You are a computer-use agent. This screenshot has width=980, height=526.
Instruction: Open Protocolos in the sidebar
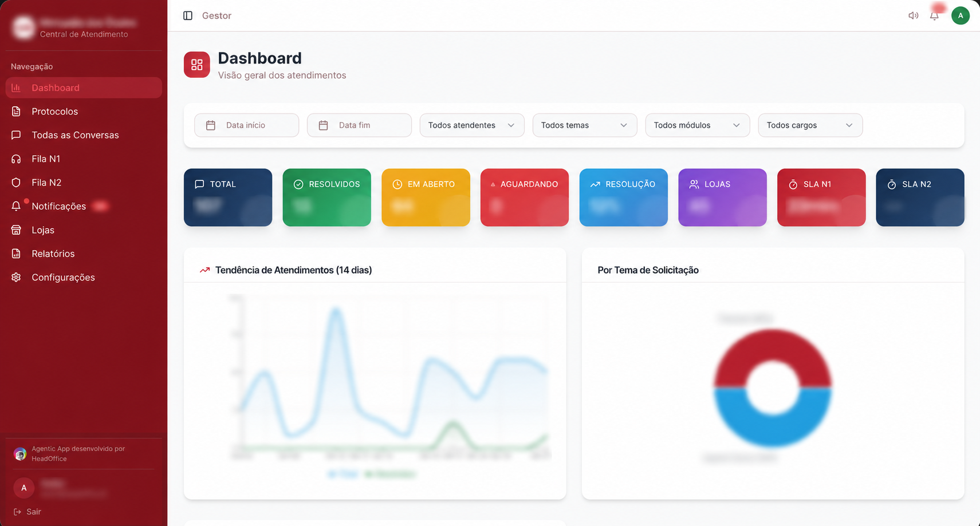84,112
